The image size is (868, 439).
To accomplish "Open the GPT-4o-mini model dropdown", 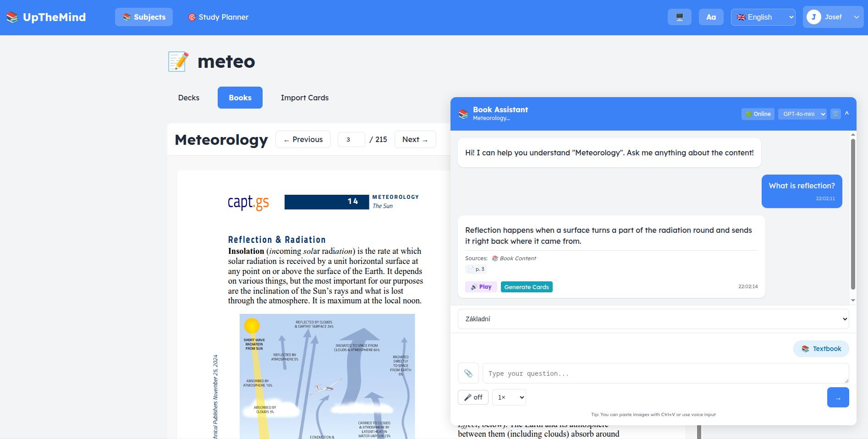I will pos(802,114).
